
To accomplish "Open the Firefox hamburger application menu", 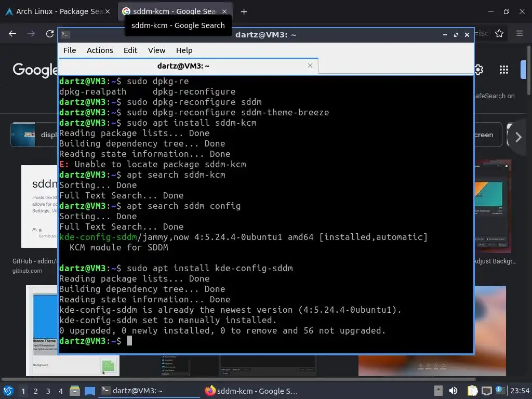I will pyautogui.click(x=520, y=33).
